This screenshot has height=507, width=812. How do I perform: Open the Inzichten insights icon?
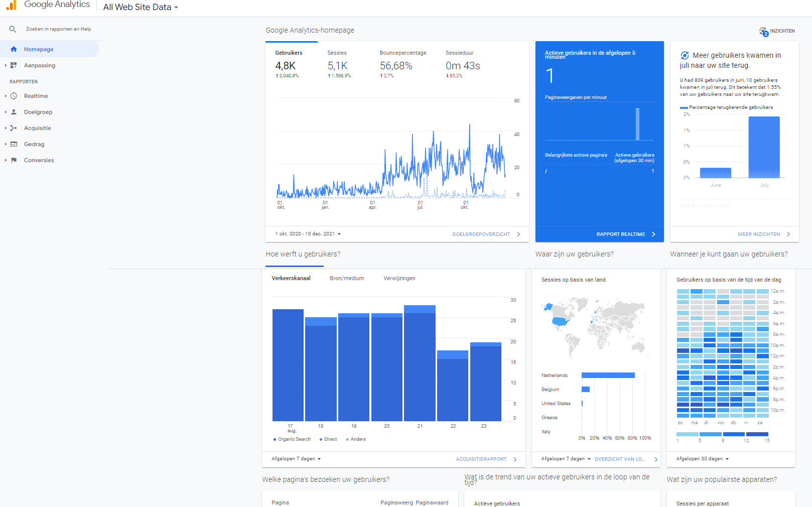click(764, 32)
